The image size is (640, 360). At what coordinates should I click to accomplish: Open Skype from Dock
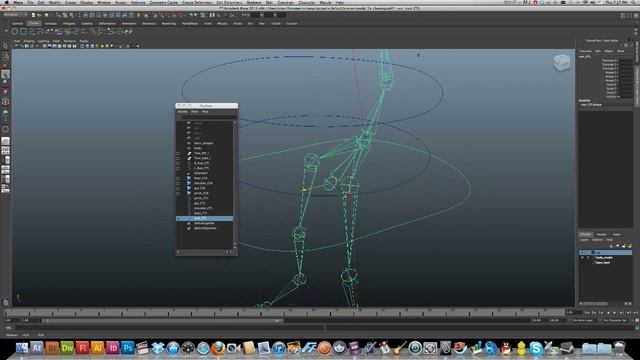point(536,348)
